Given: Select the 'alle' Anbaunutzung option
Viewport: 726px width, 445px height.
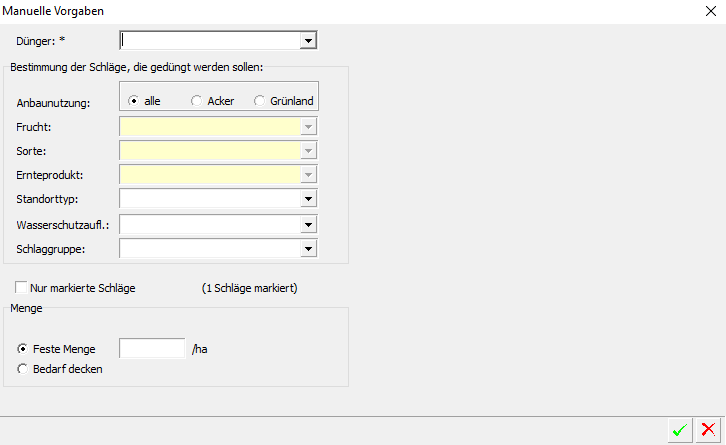Looking at the screenshot, I should [x=134, y=101].
